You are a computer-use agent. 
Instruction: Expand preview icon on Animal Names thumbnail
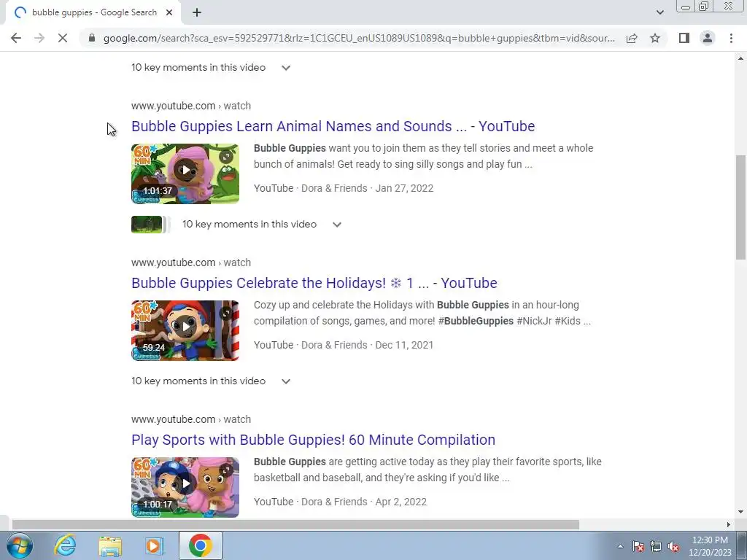click(226, 157)
